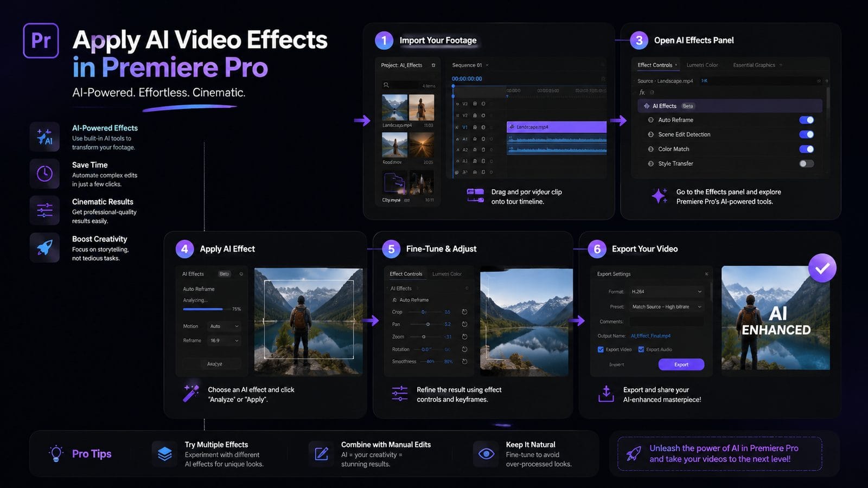Click the Save Time clock icon

[x=44, y=174]
